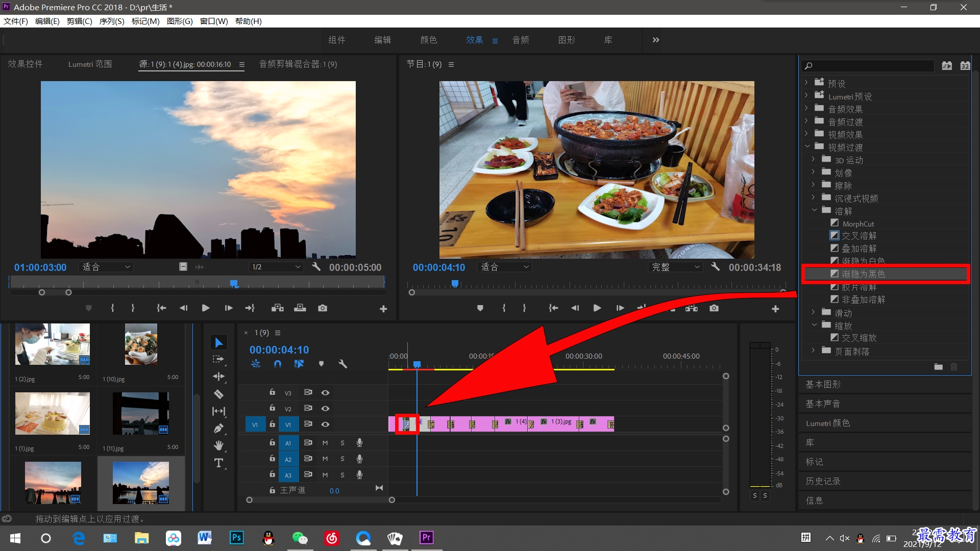Viewport: 980px width, 551px height.
Task: Toggle V3 track output eye
Action: coord(325,392)
